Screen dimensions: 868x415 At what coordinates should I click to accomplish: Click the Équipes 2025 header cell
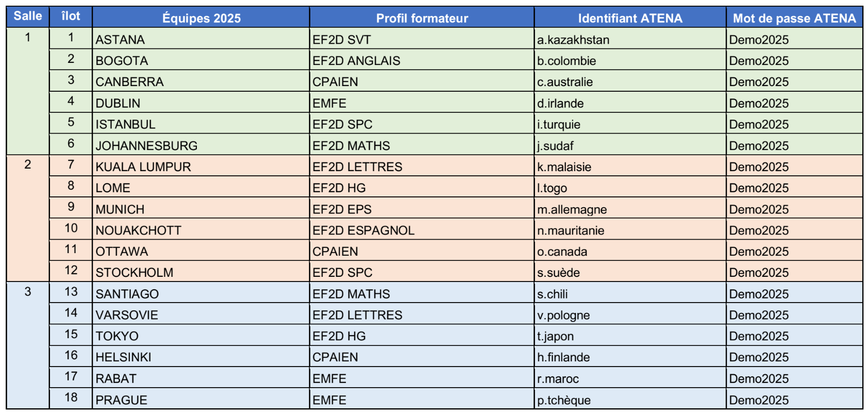pos(201,17)
